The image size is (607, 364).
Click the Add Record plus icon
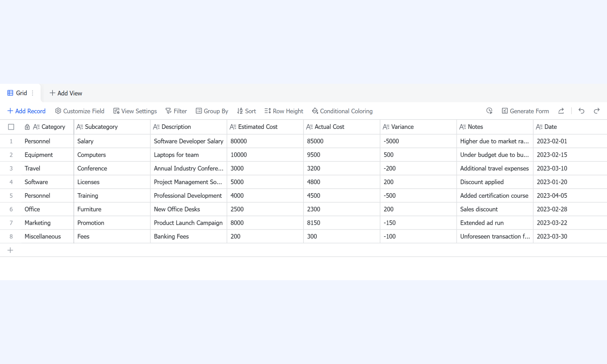[10, 111]
